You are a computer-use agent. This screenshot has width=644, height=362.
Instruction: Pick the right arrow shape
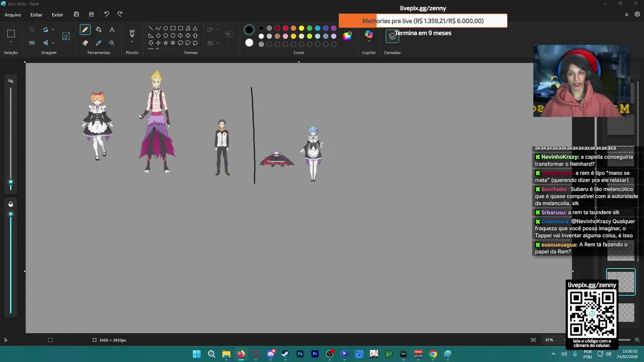coord(180,36)
